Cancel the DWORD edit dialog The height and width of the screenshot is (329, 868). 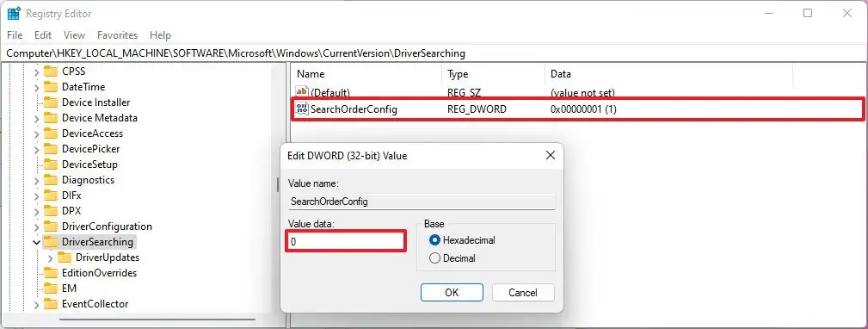pos(523,293)
